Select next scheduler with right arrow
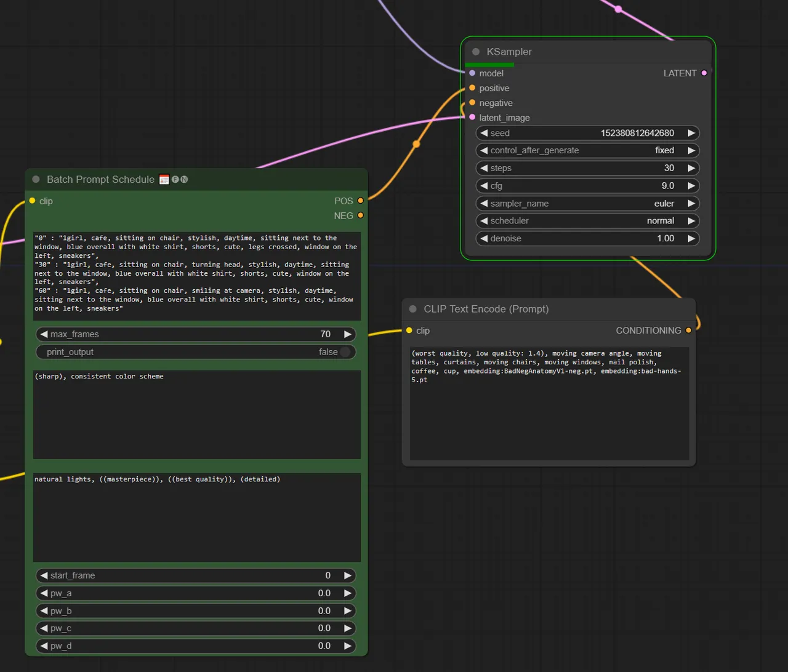Image resolution: width=788 pixels, height=672 pixels. pos(691,221)
